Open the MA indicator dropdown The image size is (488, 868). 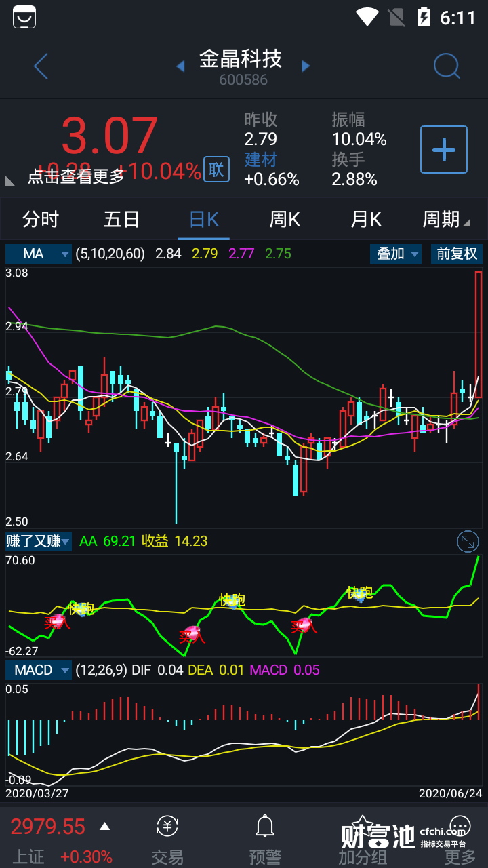click(x=39, y=254)
